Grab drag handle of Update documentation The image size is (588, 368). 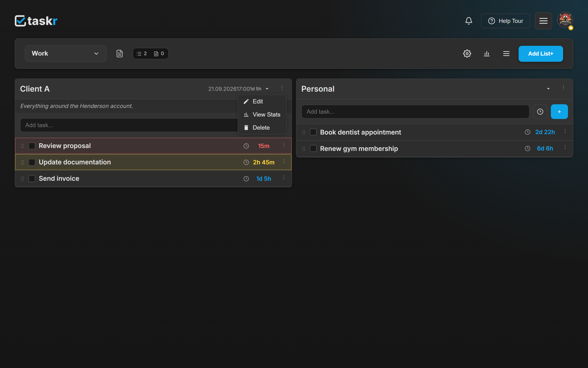point(22,162)
